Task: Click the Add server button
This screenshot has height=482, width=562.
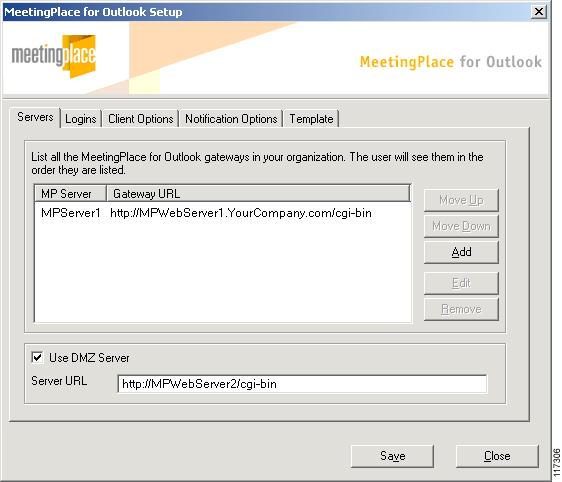Action: [x=461, y=252]
